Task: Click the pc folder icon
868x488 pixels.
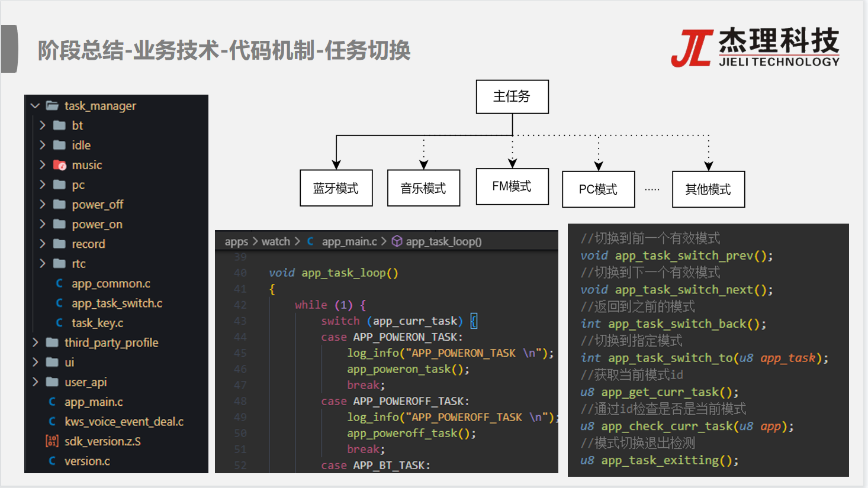Action: pos(59,185)
